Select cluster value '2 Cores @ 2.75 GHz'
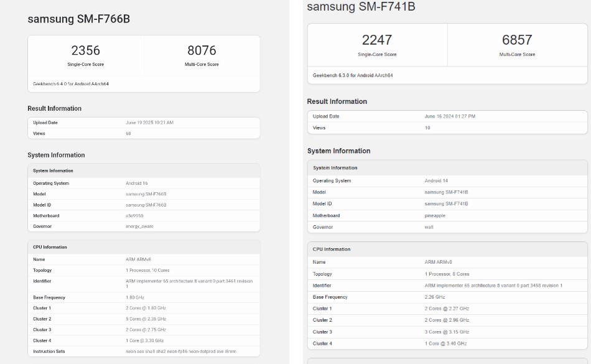Image resolution: width=591 pixels, height=364 pixels. click(146, 330)
